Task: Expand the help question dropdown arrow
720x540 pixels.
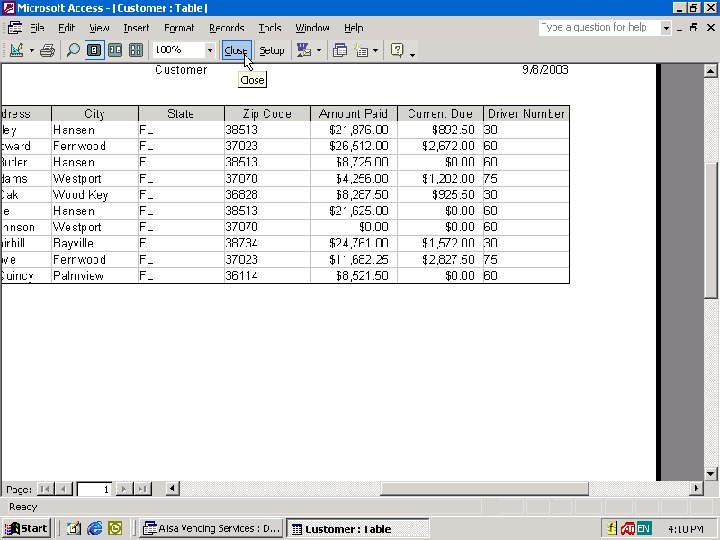Action: coord(666,28)
